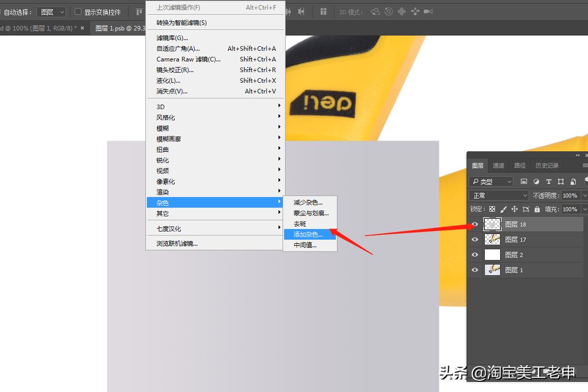The image size is (588, 392).
Task: Click the 图层 18 layer thumbnail
Action: (492, 224)
